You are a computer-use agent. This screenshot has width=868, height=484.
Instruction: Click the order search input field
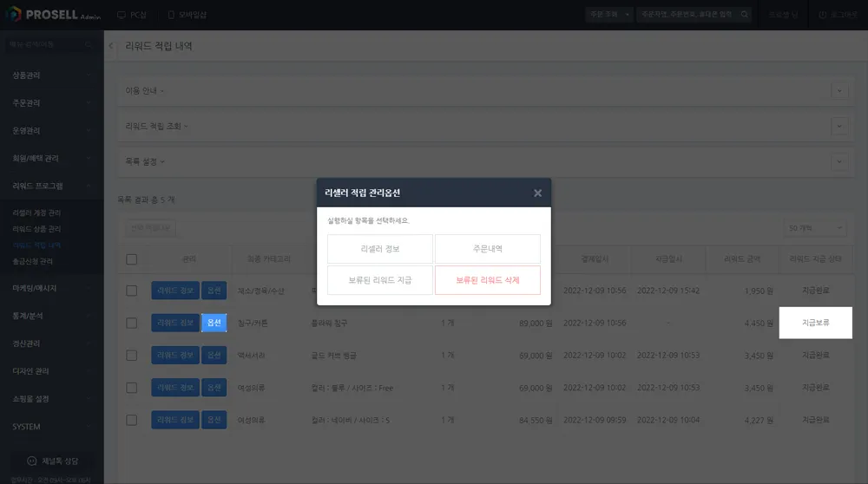coord(687,15)
